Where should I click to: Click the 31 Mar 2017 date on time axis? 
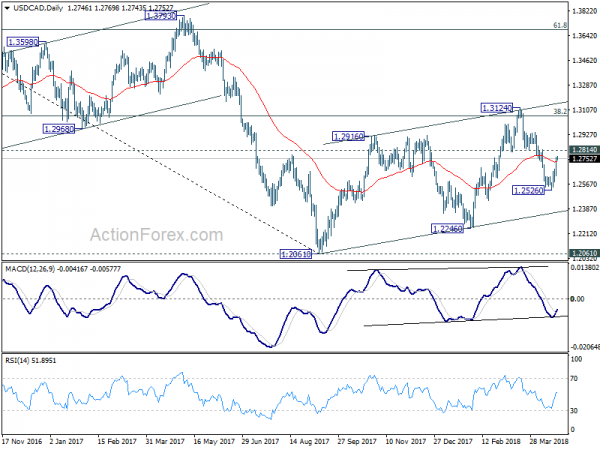165,441
